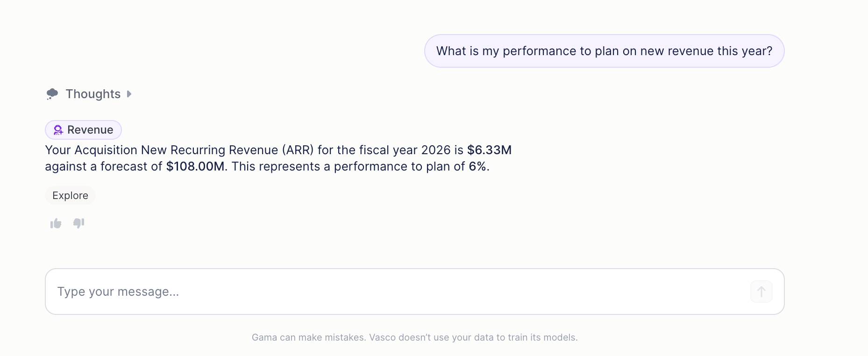Open the Explore button
Screen dimensions: 868x356
point(70,195)
